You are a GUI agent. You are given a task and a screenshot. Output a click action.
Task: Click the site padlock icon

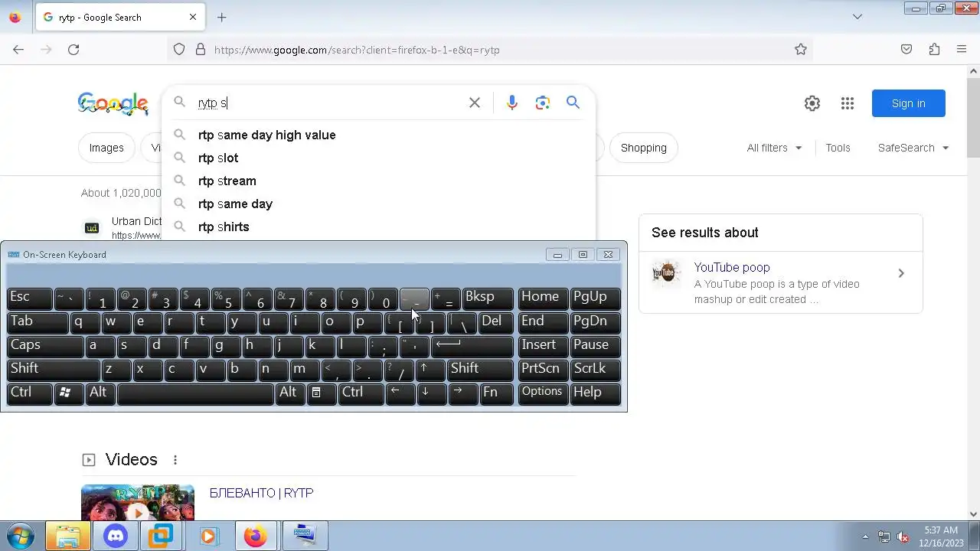point(201,50)
